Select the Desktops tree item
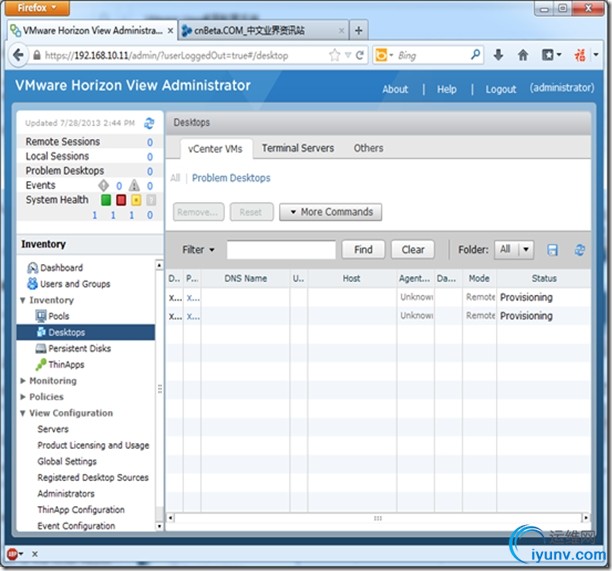This screenshot has height=571, width=612. point(85,332)
